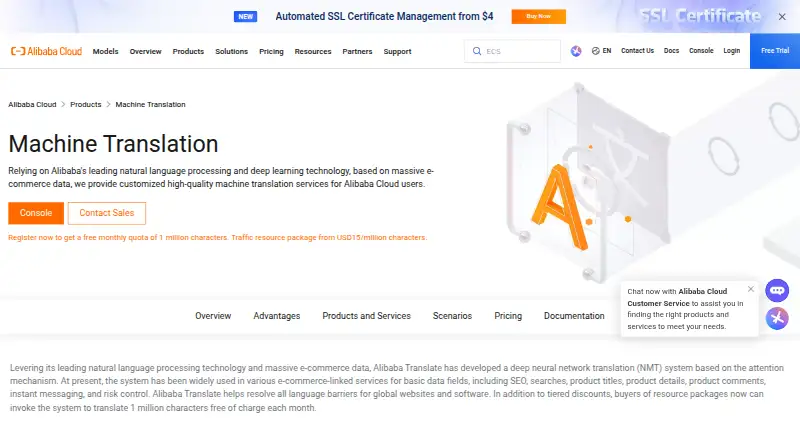This screenshot has height=440, width=800.
Task: Switch to the Advantages tab
Action: click(x=277, y=316)
